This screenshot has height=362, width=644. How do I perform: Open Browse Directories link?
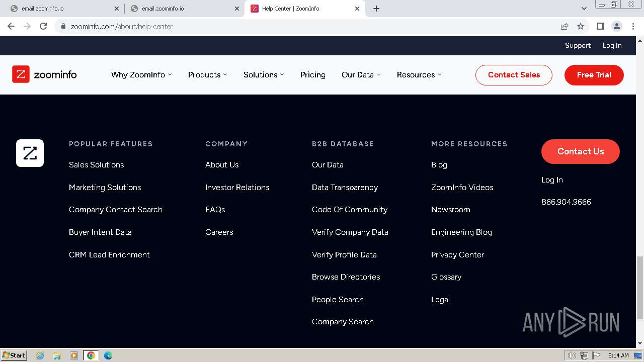pyautogui.click(x=346, y=277)
